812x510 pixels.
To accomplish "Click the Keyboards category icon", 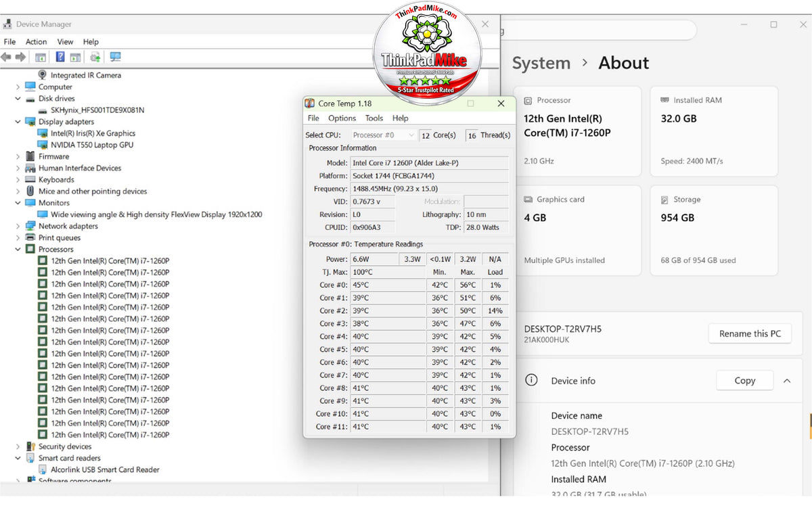I will click(x=30, y=180).
